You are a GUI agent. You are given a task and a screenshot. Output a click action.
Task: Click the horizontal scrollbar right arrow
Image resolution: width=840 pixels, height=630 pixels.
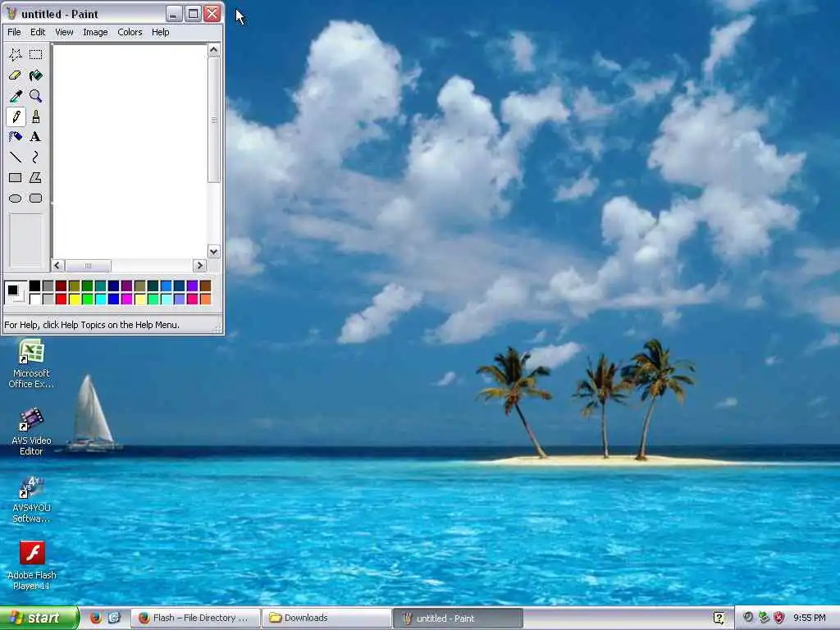199,265
